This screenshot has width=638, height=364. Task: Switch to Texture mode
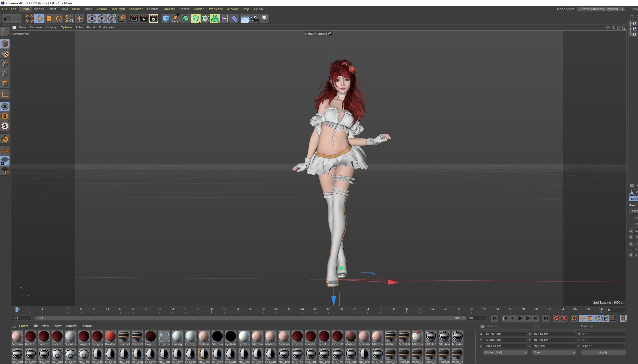point(5,54)
